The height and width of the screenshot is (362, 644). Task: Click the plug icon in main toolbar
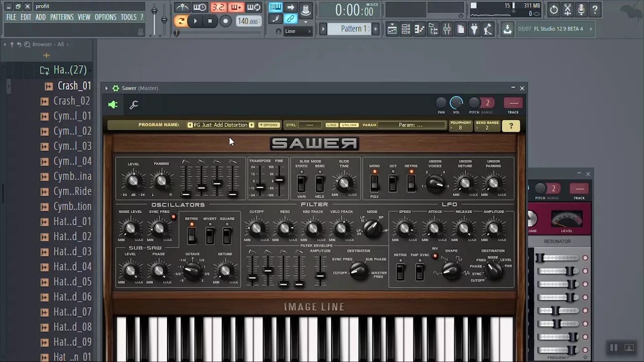pos(474,29)
